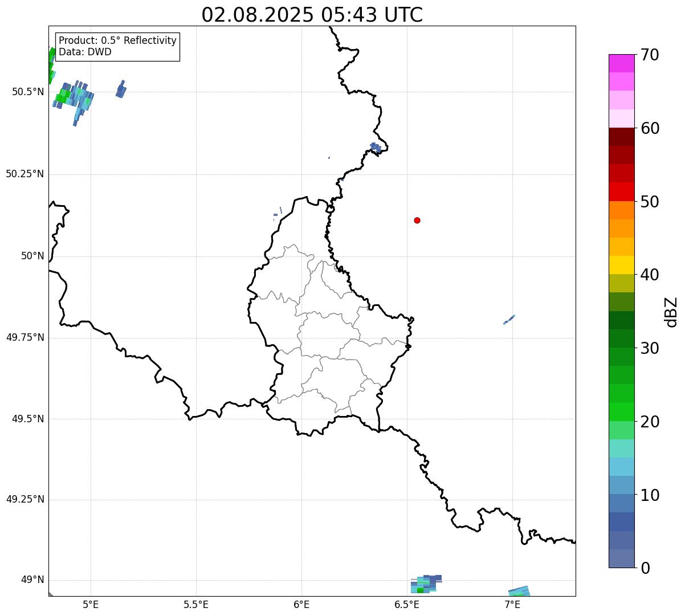Click the red station marker dot
The image size is (685, 616).
pyautogui.click(x=417, y=220)
